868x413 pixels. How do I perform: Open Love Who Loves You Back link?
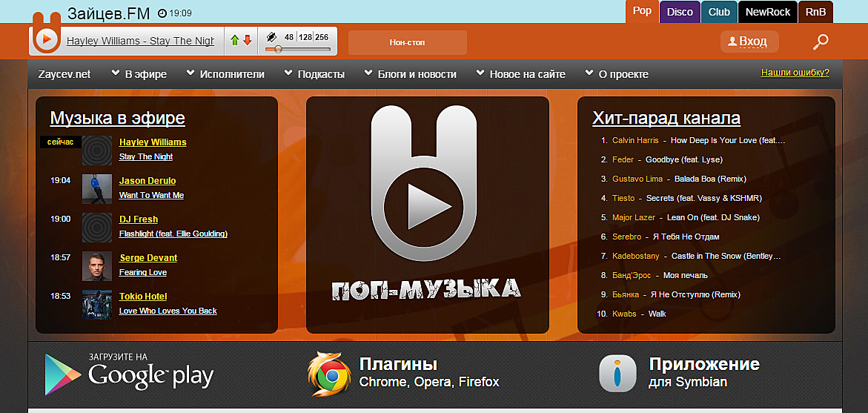click(x=168, y=311)
